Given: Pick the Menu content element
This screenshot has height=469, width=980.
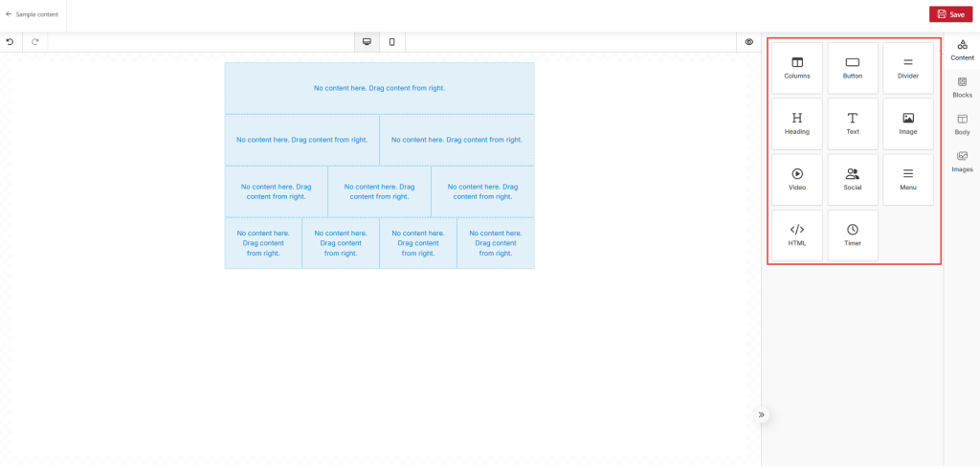Looking at the screenshot, I should pos(907,179).
